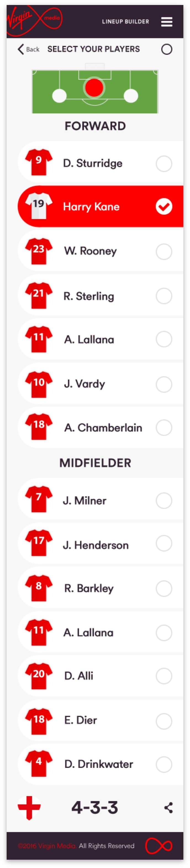Image resolution: width=190 pixels, height=868 pixels.
Task: Select the W. Rooney radio circle
Action: pyautogui.click(x=164, y=251)
